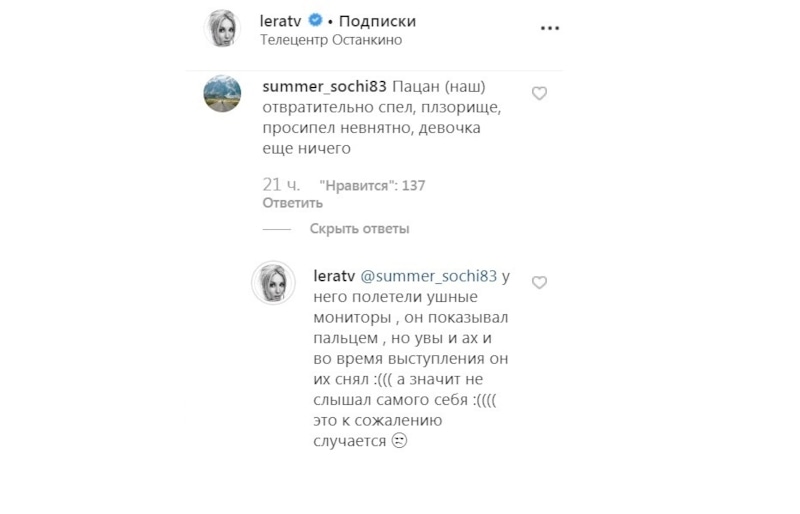Click the verified badge beside leratv
Screen dimensions: 800x514
314,21
